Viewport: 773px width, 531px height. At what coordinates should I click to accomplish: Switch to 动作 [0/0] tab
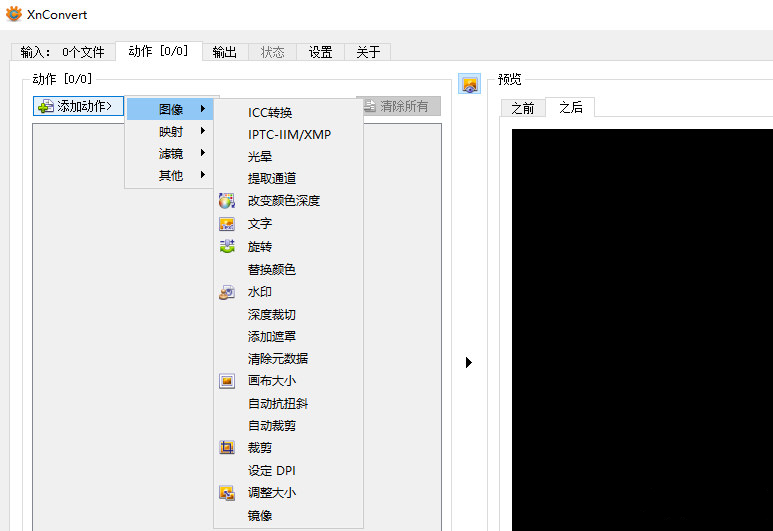[159, 51]
